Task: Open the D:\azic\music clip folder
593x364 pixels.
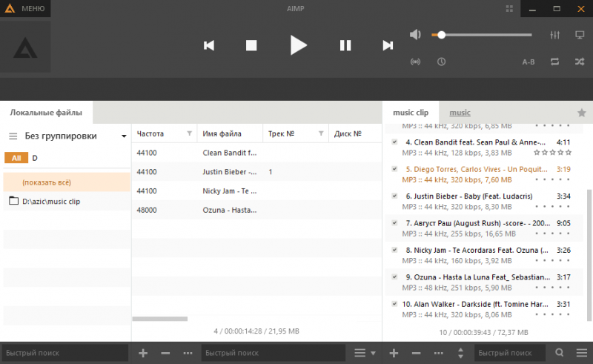Action: tap(67, 202)
